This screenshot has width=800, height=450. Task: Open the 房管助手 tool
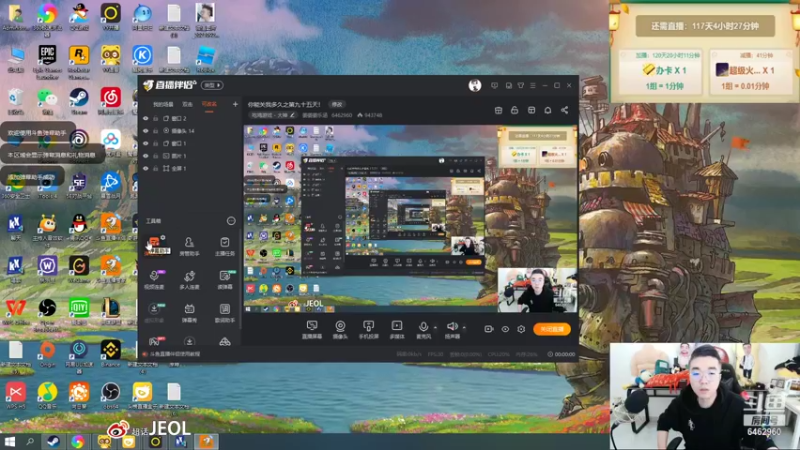pyautogui.click(x=189, y=246)
